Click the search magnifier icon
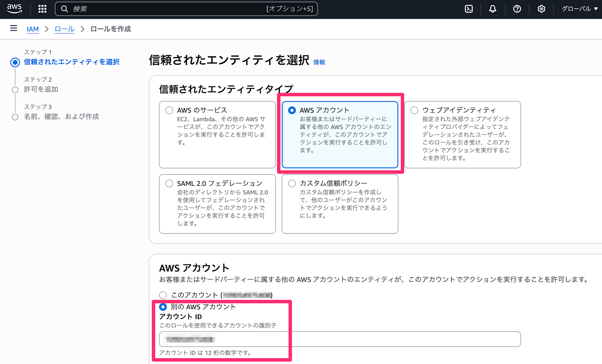Screen dimensions: 602x364 tap(64, 9)
